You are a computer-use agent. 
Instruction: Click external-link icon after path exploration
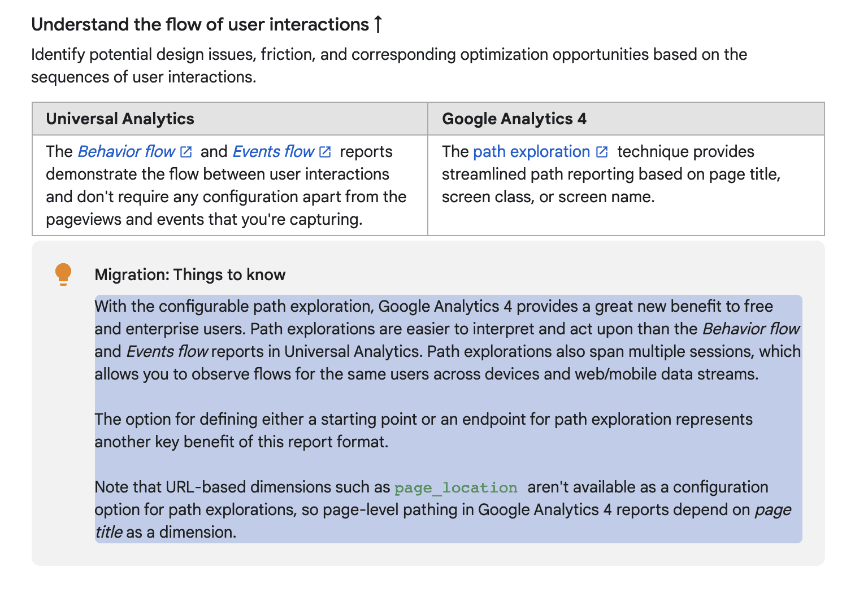tap(602, 152)
